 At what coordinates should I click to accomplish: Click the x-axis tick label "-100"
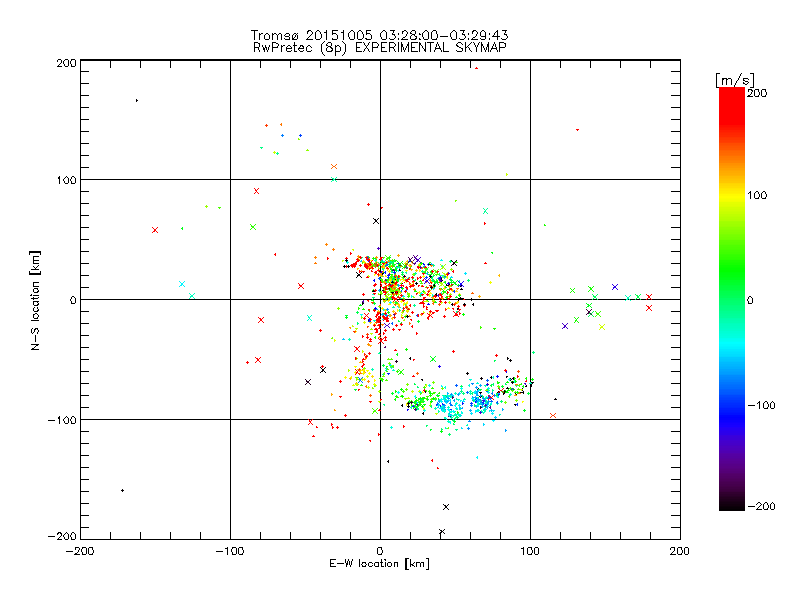pyautogui.click(x=230, y=552)
